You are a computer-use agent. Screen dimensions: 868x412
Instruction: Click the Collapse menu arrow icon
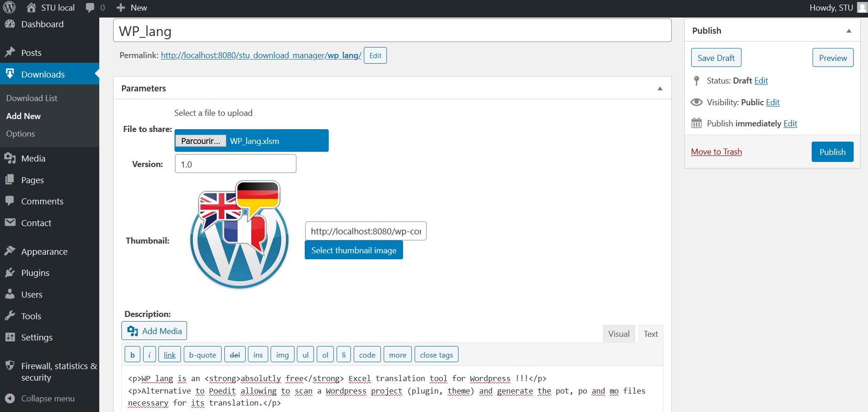[10, 398]
